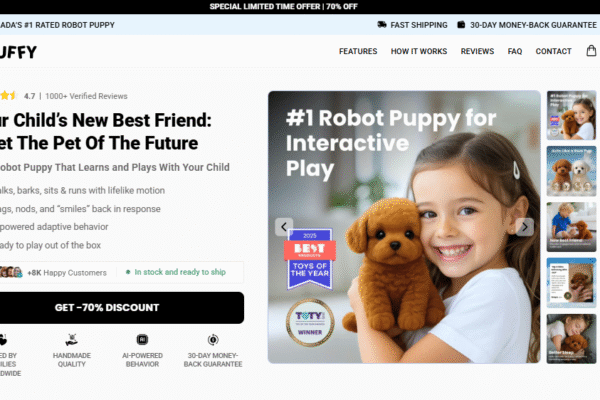Open the Reviews navigation link
Viewport: 600px width, 400px height.
477,51
